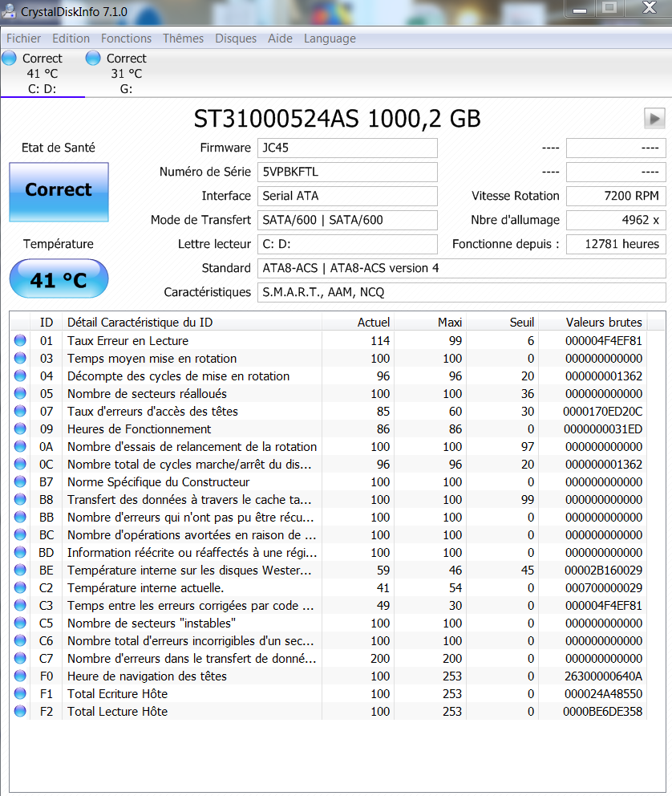
Task: Click status dot for Norme Spécifique du Constructeur
Action: click(20, 481)
